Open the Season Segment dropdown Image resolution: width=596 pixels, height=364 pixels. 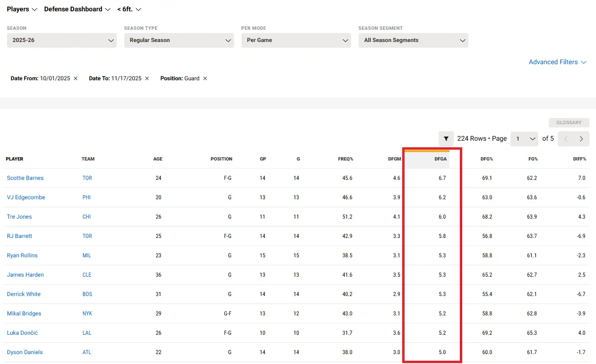(x=413, y=40)
